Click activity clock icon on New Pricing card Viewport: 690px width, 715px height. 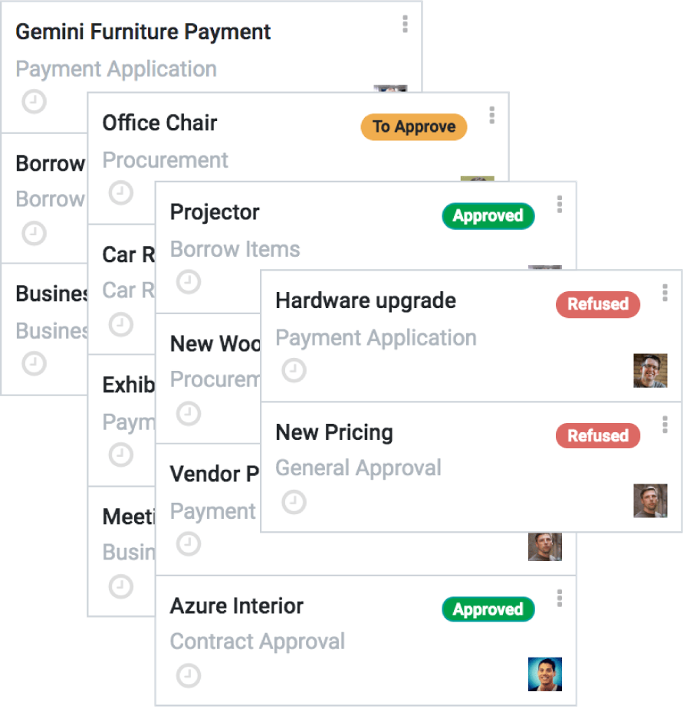tap(294, 502)
